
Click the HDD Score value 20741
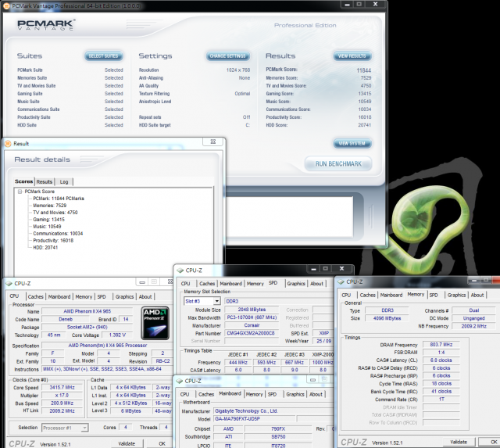point(365,125)
